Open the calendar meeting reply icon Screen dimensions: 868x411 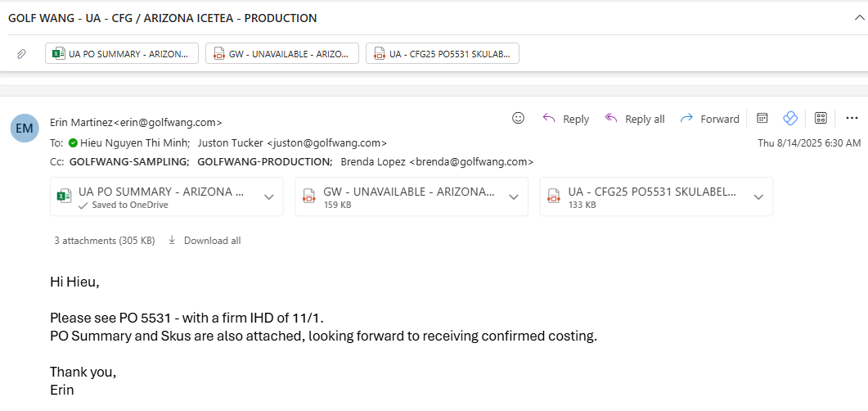(762, 118)
